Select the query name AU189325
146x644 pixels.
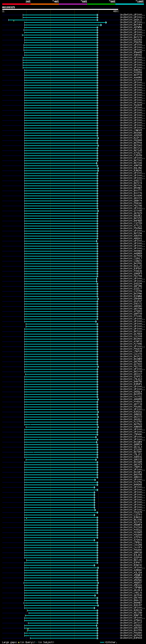[x=8, y=7]
